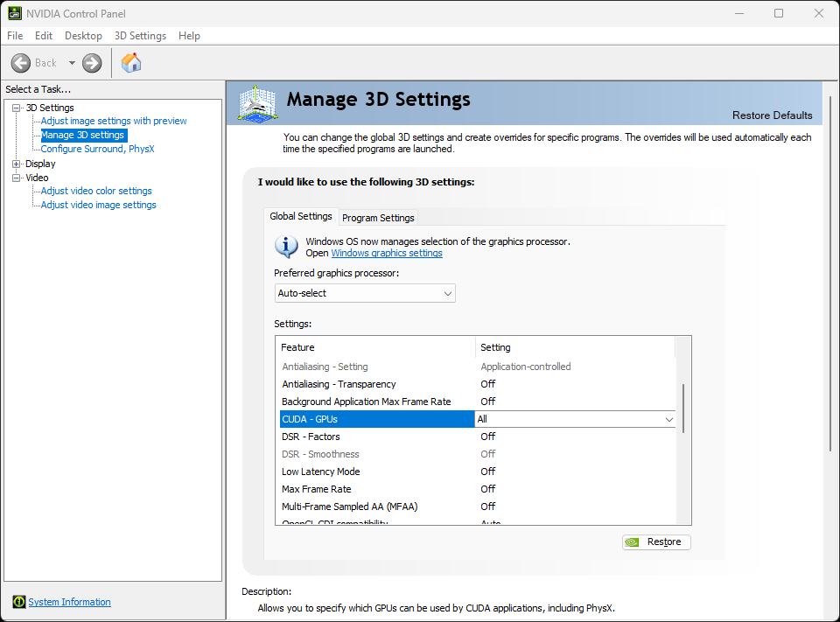Click Restore Defaults
The image size is (840, 622).
[x=772, y=115]
